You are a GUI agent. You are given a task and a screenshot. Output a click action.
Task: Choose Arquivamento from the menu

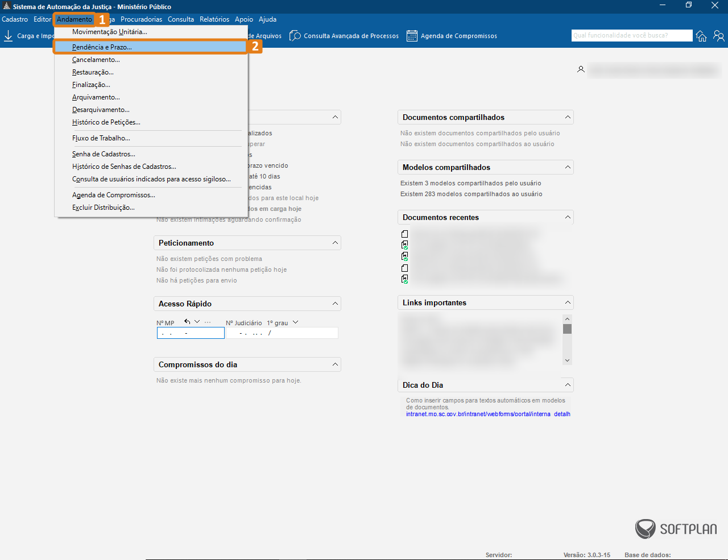(x=151, y=97)
